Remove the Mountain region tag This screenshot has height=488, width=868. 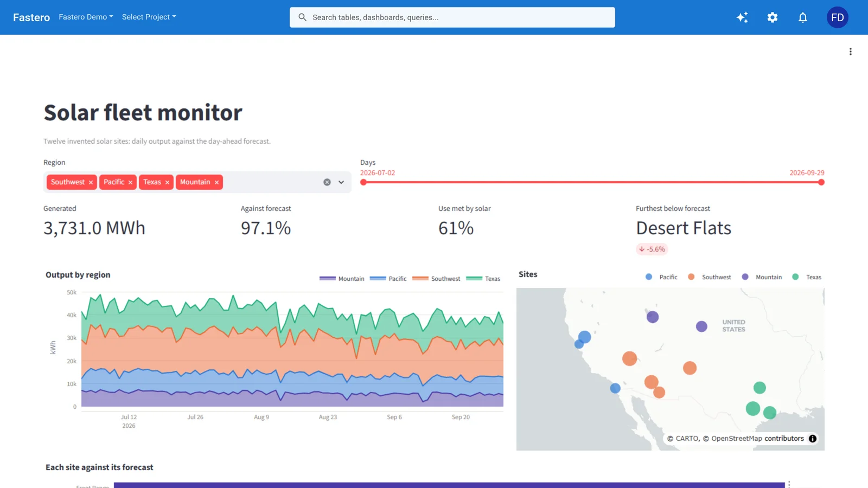(216, 182)
